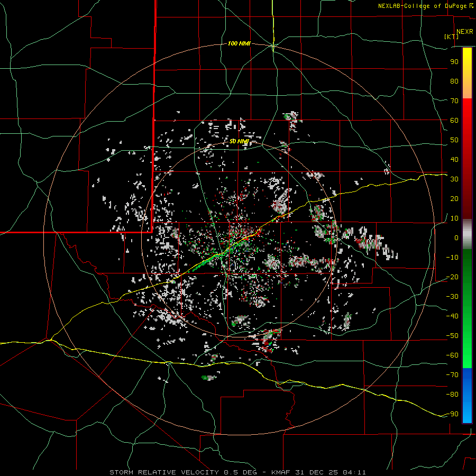
Task: Click the -10 knot scale label
Action: (x=452, y=258)
